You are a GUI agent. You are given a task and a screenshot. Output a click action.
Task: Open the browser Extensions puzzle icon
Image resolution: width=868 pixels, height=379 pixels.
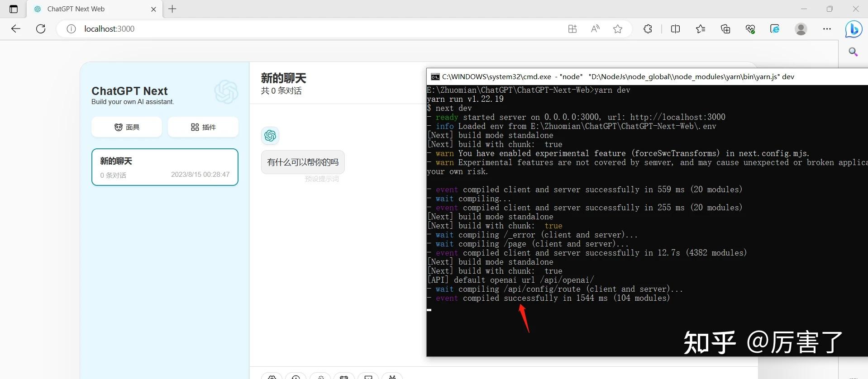648,29
